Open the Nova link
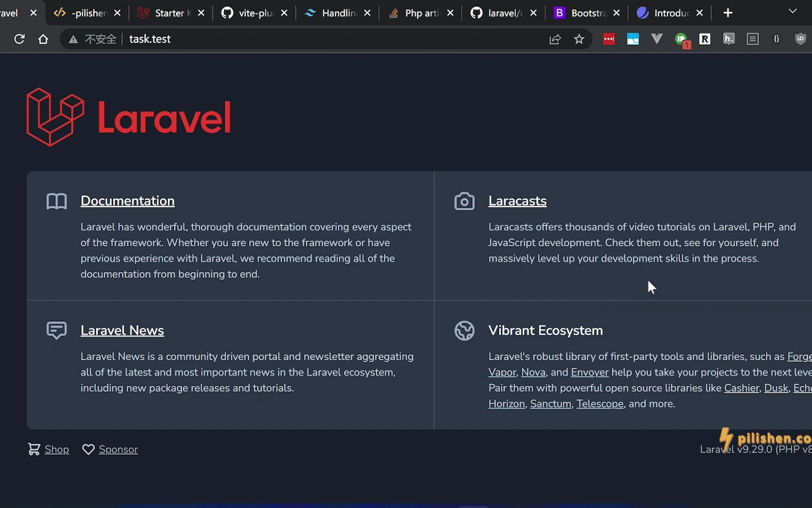Screen dimensions: 812x508 [533, 373]
